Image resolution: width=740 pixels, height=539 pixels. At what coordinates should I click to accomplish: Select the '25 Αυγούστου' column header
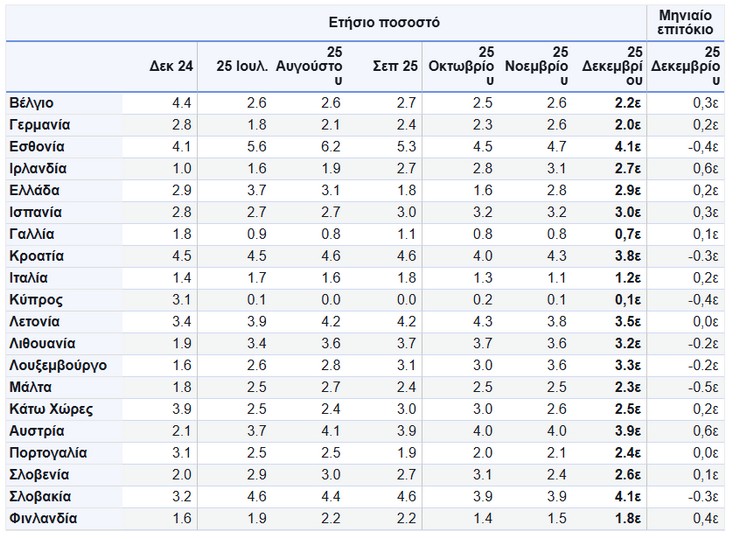[312, 66]
